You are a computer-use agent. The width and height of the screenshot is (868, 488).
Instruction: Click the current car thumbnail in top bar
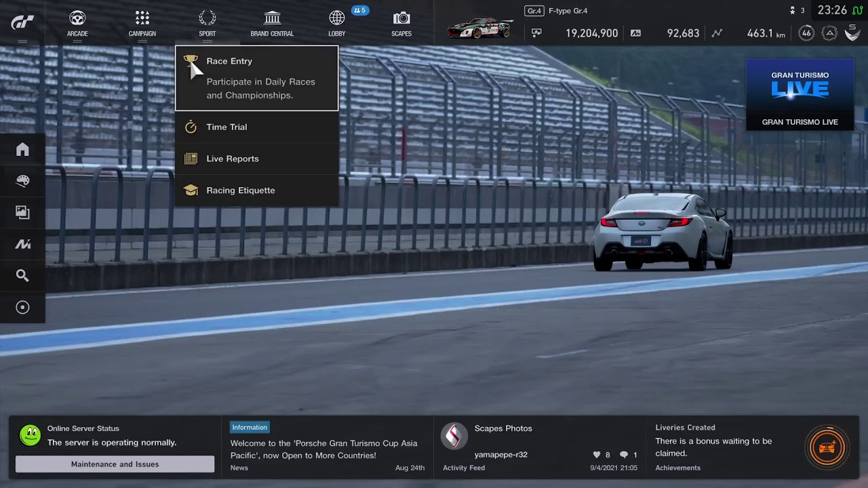480,28
